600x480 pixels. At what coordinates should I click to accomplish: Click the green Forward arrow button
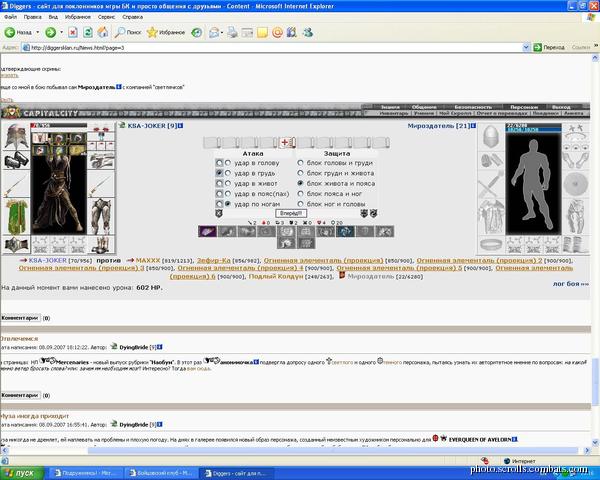tap(50, 33)
